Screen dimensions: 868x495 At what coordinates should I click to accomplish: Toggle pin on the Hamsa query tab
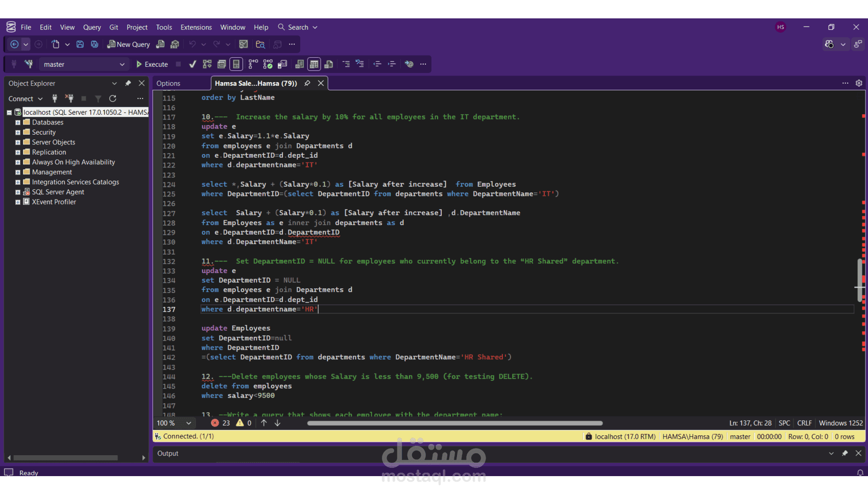pos(307,83)
